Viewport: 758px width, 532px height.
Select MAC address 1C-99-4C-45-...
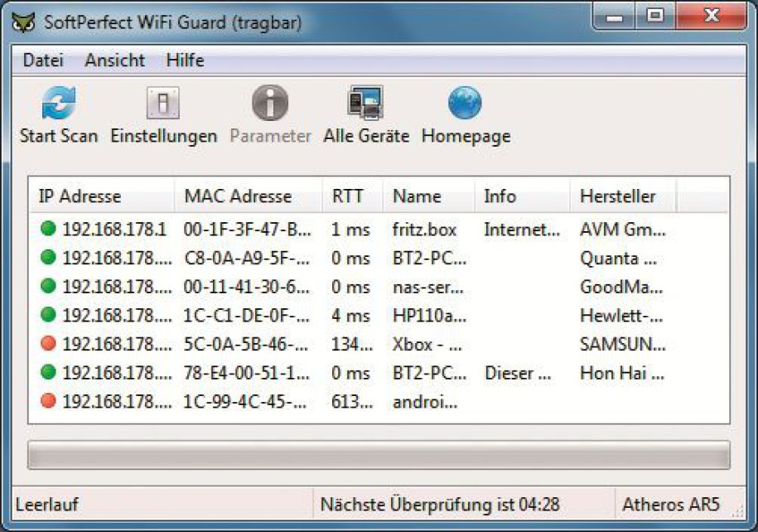245,401
